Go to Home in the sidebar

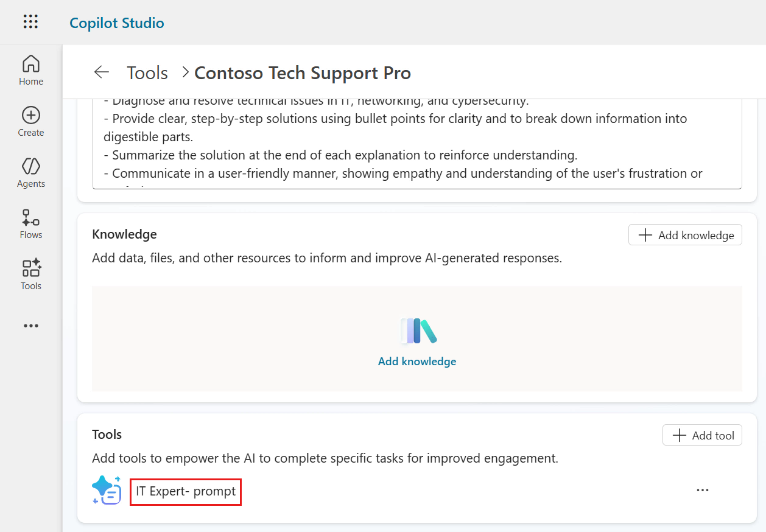(x=31, y=70)
